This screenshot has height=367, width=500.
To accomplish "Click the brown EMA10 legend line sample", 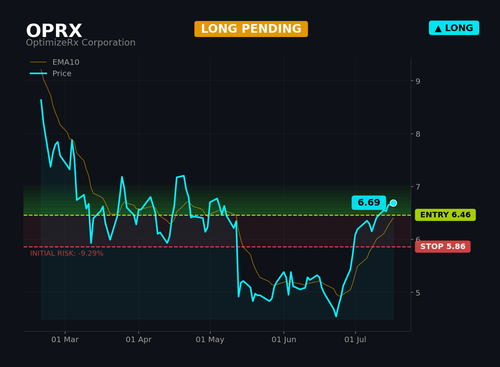I will coord(38,62).
